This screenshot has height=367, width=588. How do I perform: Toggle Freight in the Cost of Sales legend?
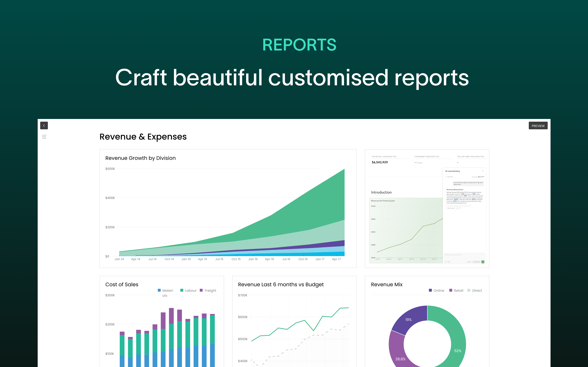[208, 290]
